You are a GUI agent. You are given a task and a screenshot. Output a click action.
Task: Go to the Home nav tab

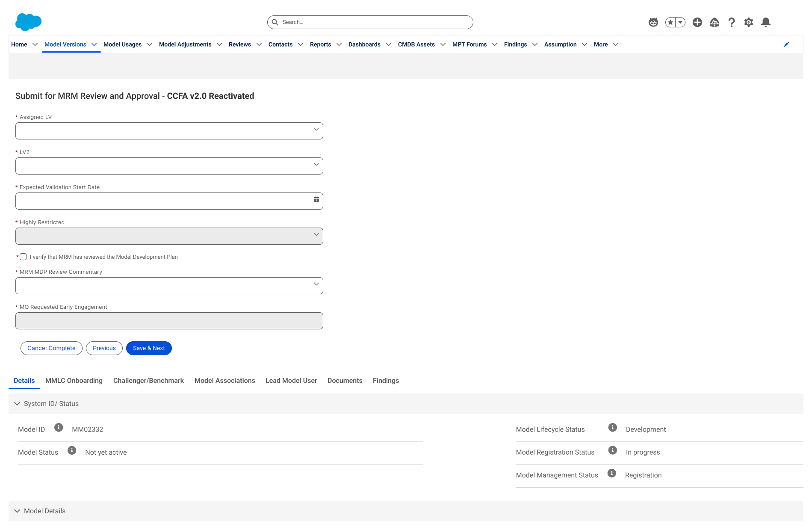point(19,44)
